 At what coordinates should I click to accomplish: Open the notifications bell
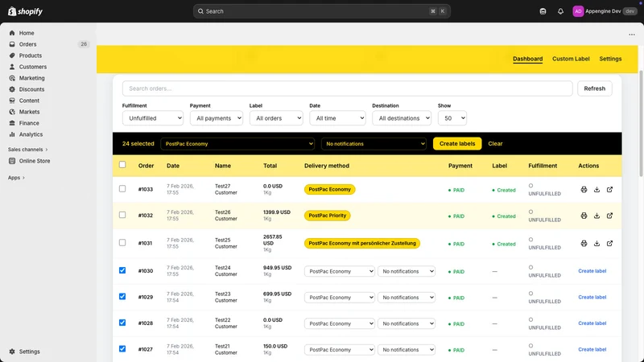pyautogui.click(x=560, y=11)
